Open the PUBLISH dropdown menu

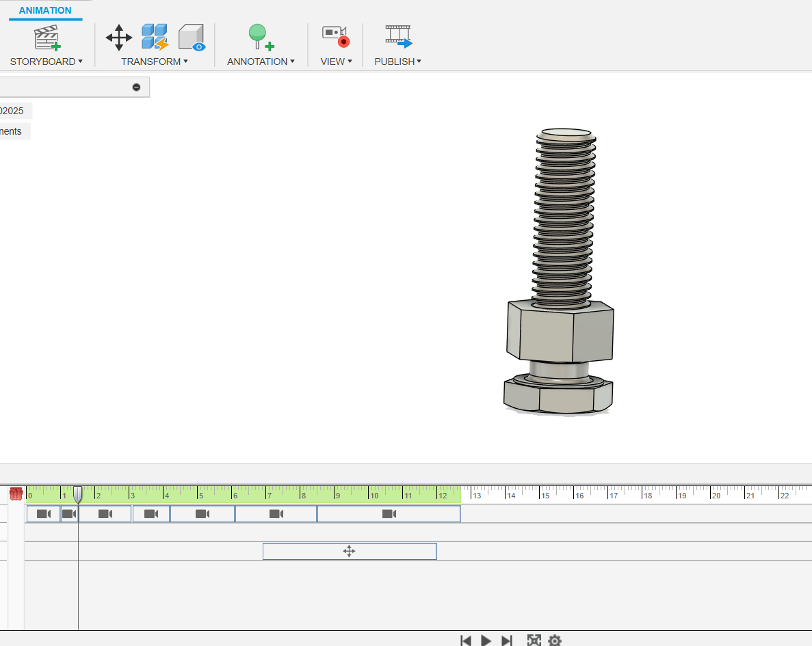397,62
